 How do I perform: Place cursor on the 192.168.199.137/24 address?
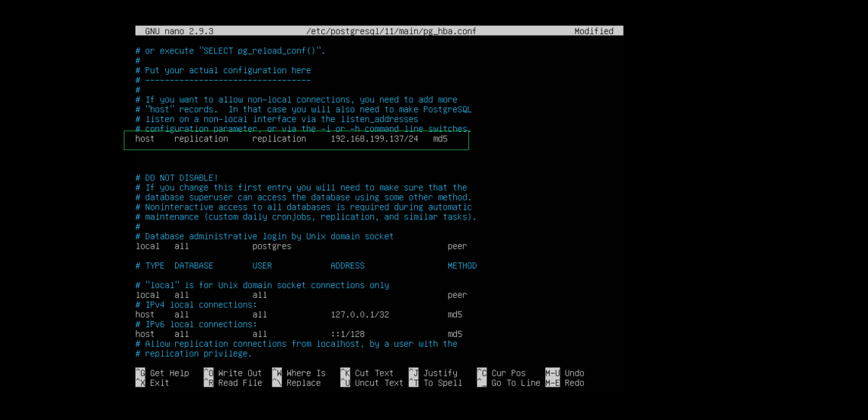point(374,139)
